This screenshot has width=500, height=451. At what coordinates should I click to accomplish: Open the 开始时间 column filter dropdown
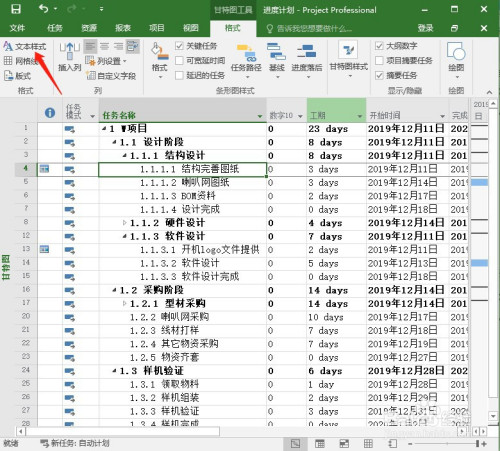443,116
